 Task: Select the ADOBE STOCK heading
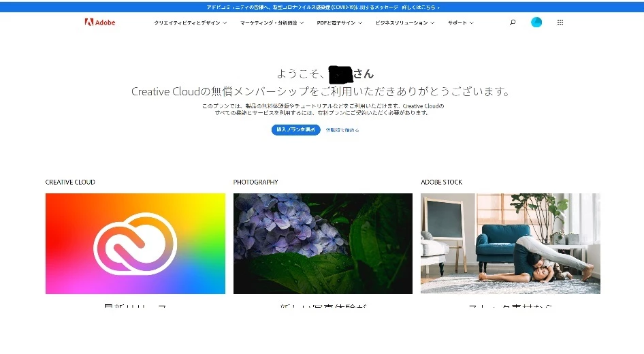point(442,182)
